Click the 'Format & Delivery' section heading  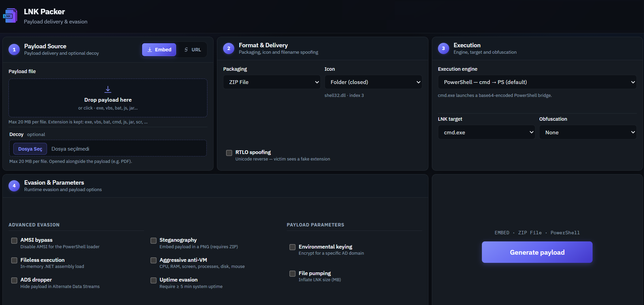tap(263, 45)
